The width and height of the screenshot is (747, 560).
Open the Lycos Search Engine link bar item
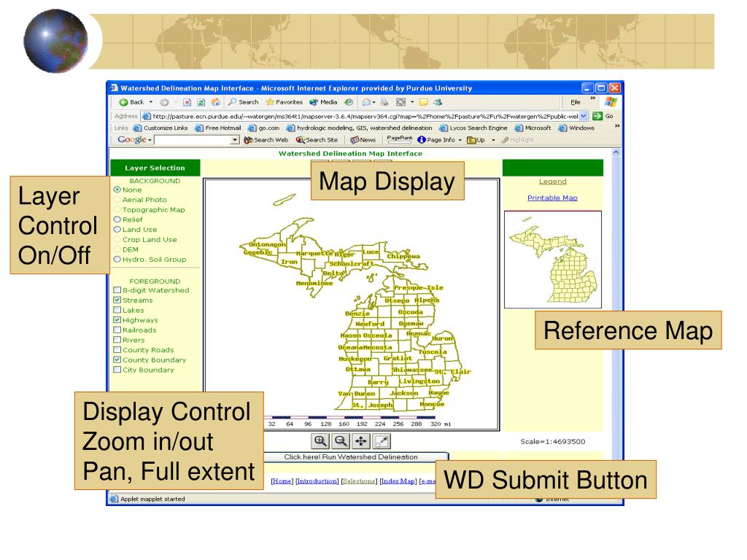tap(473, 128)
